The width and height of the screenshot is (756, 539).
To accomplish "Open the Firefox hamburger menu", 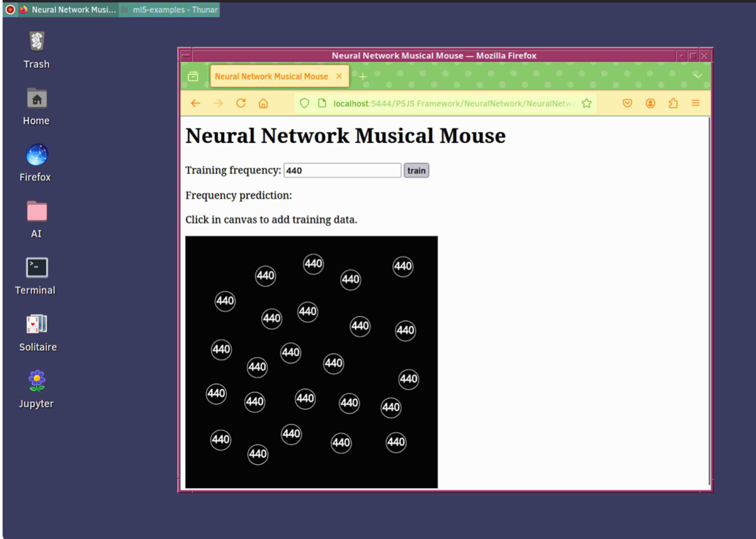I will click(696, 103).
